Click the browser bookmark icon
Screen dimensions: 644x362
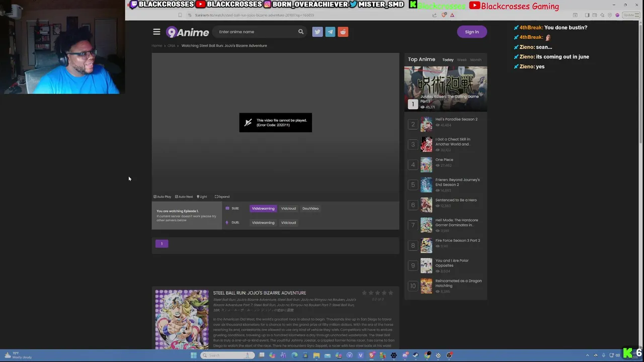click(x=180, y=15)
